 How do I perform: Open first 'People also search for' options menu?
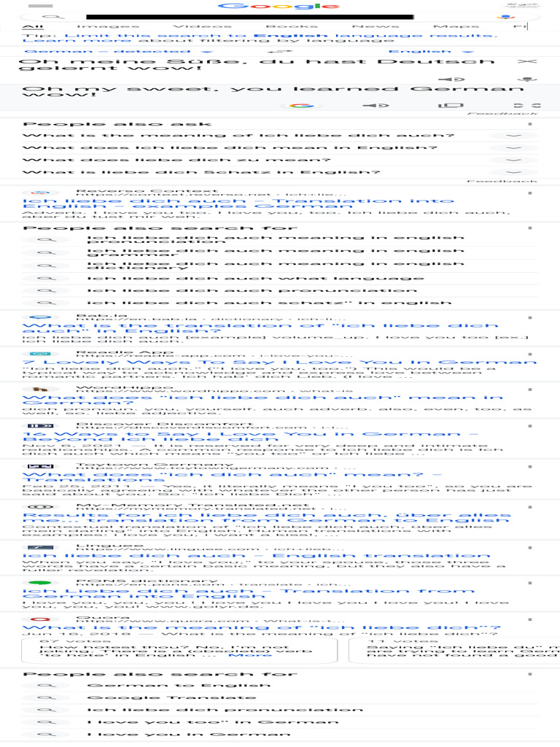(x=530, y=228)
